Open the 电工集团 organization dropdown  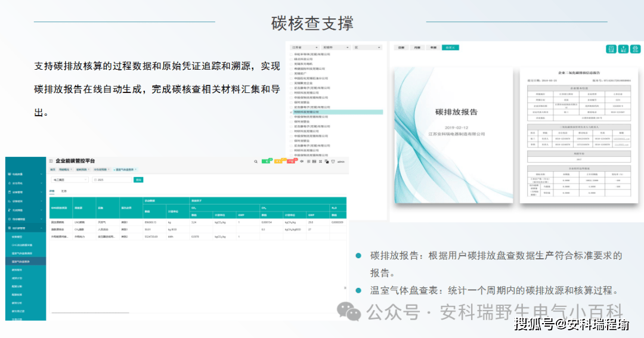tap(70, 180)
